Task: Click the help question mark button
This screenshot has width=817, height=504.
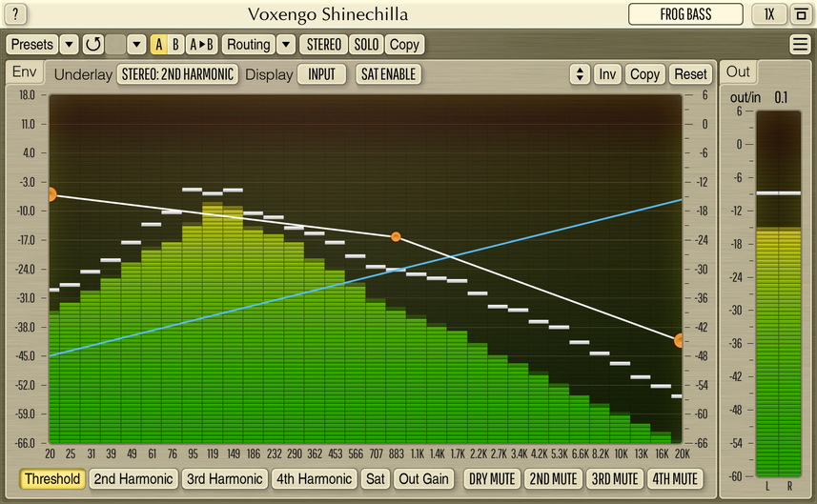Action: pos(16,14)
